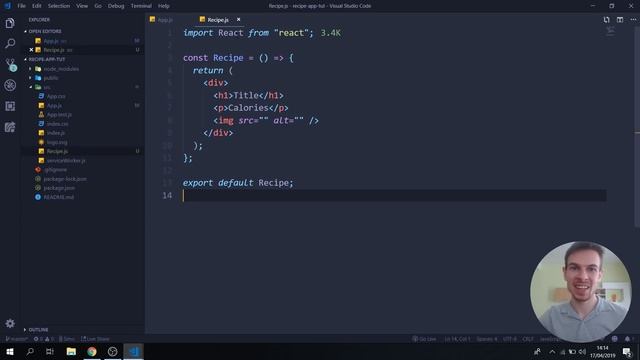Switch to Chrome from the taskbar
640x360 pixels.
pyautogui.click(x=92, y=351)
